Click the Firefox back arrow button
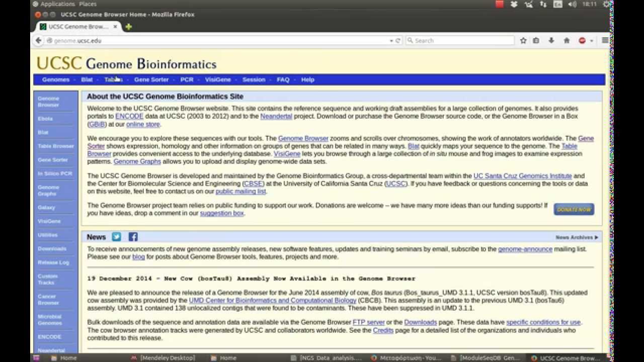This screenshot has height=362, width=644. (38, 41)
